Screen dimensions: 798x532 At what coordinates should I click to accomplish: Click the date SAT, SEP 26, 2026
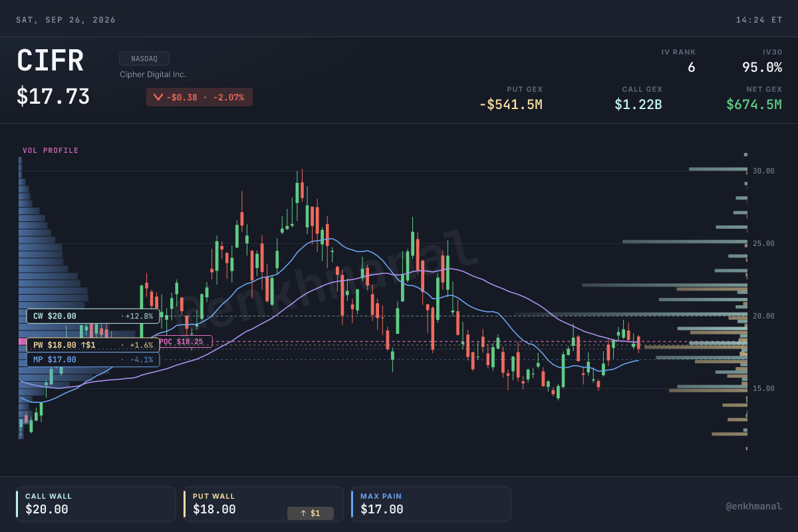point(66,20)
